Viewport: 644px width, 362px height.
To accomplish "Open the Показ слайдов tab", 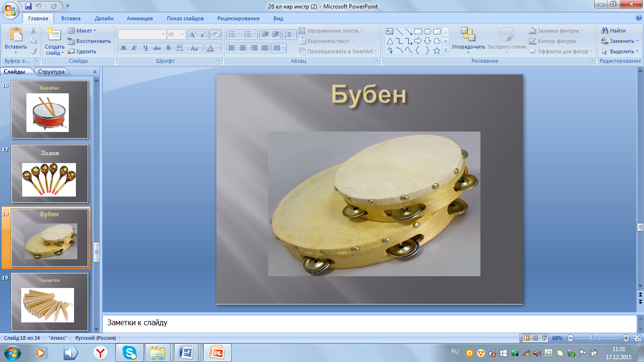I will (185, 18).
